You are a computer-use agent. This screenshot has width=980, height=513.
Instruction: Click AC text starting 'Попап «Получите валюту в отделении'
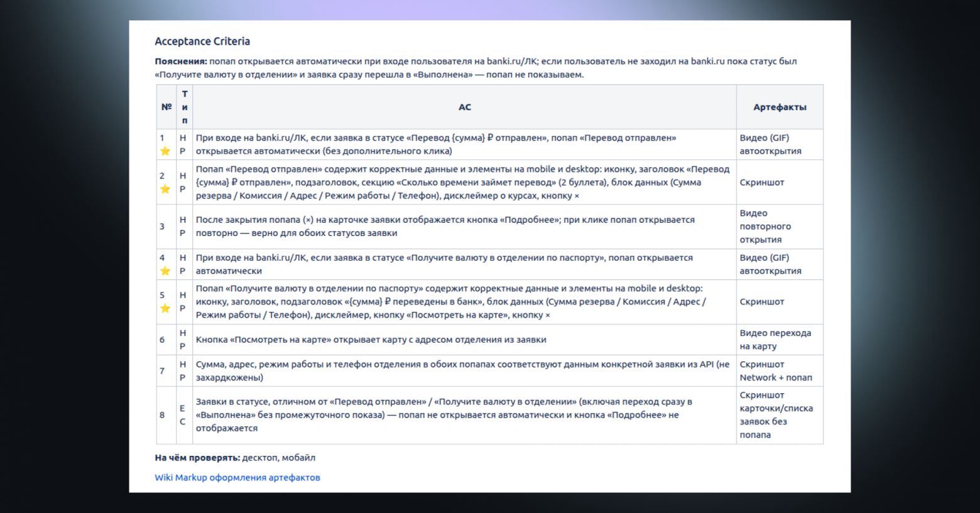point(450,302)
